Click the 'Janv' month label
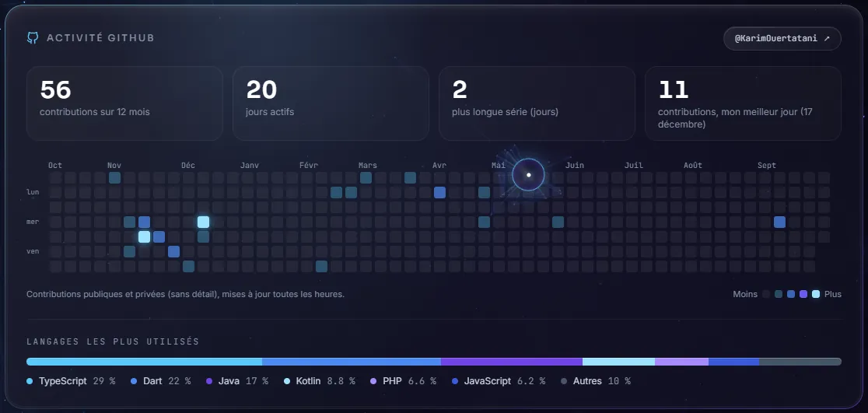Viewport: 868px width, 413px height. click(249, 166)
